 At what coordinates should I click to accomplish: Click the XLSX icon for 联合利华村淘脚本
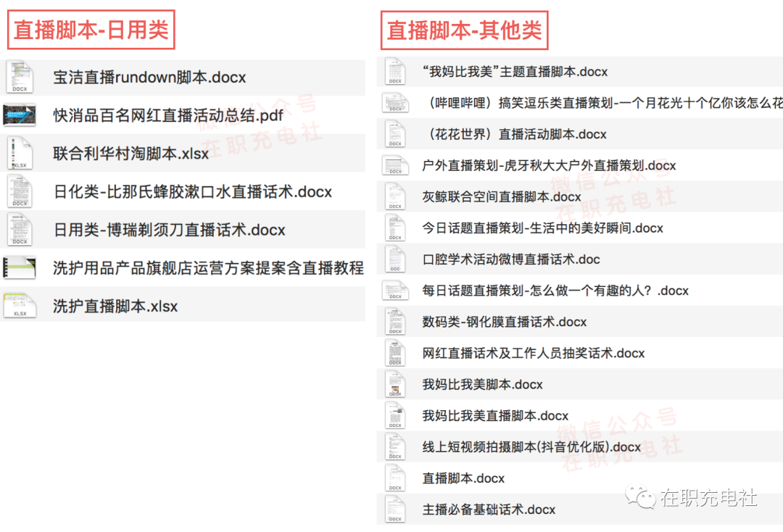point(20,153)
